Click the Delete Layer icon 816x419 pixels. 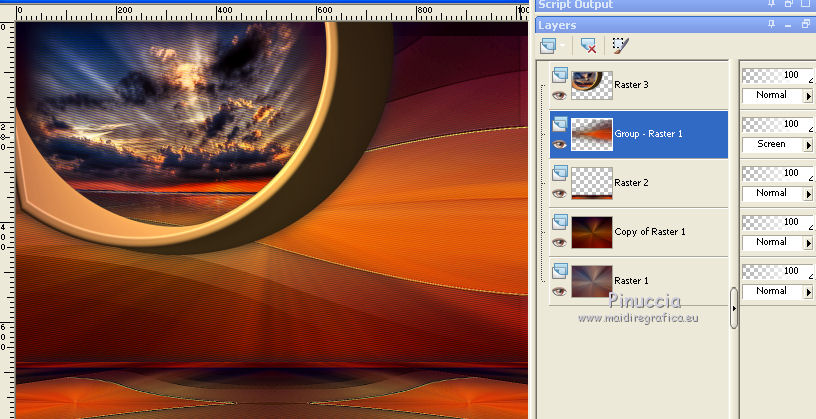coord(588,46)
